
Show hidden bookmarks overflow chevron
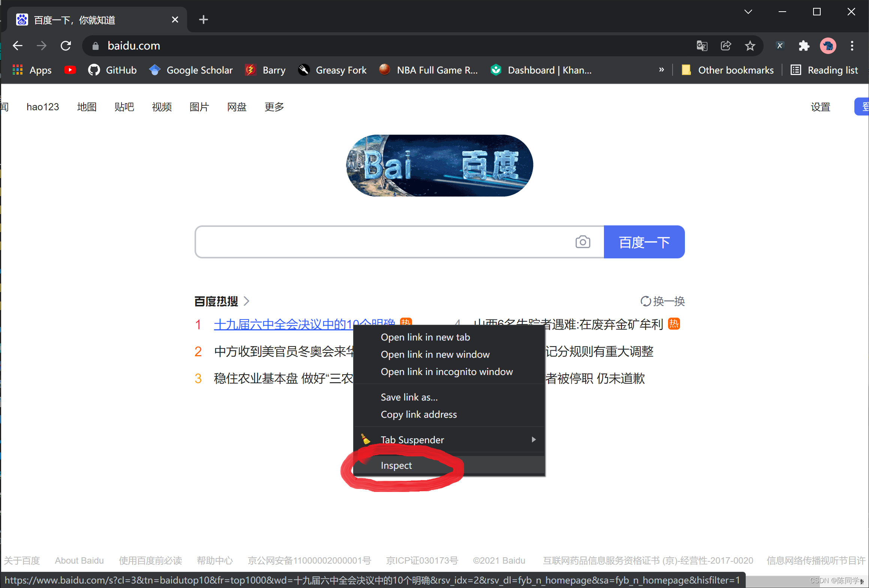(661, 70)
